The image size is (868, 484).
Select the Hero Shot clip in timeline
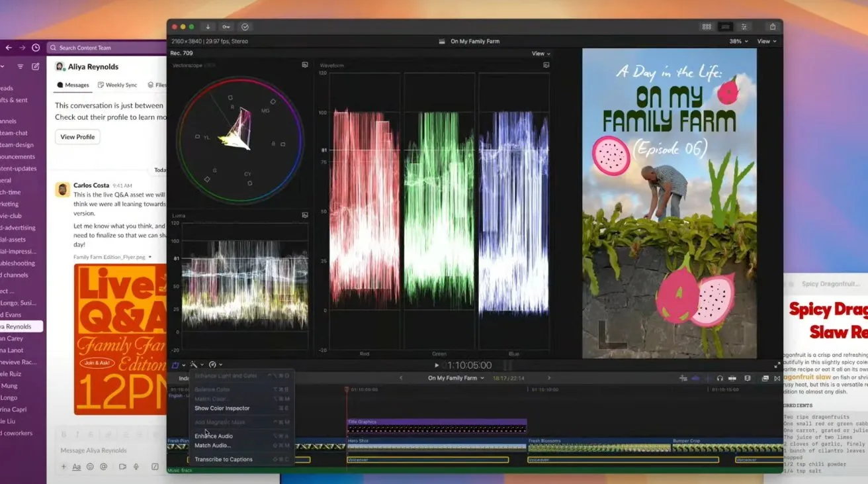[437, 445]
